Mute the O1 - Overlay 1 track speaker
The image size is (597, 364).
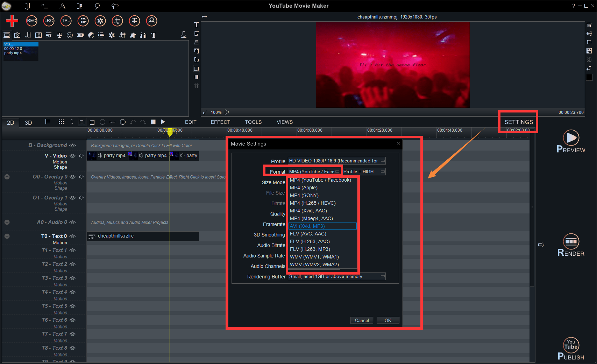(81, 198)
